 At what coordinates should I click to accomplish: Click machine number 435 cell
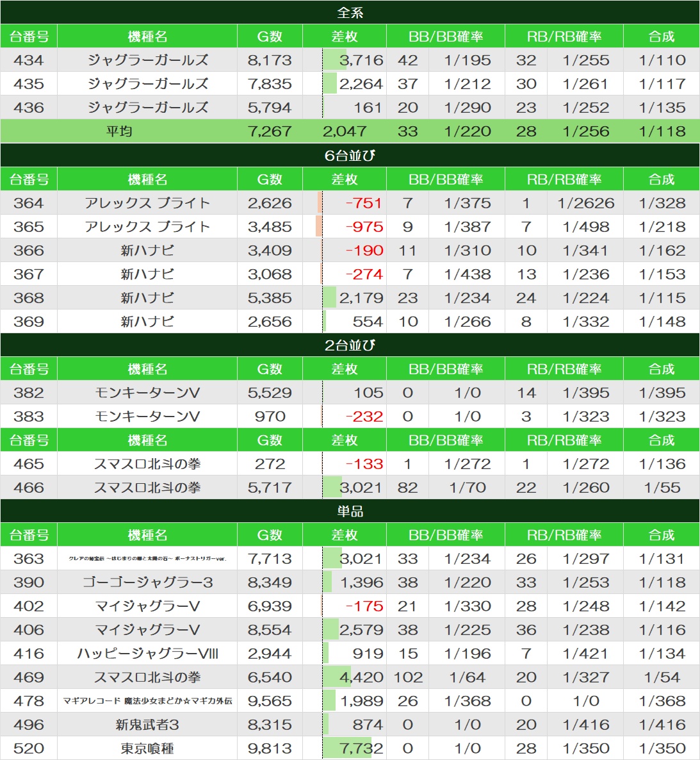[x=29, y=84]
